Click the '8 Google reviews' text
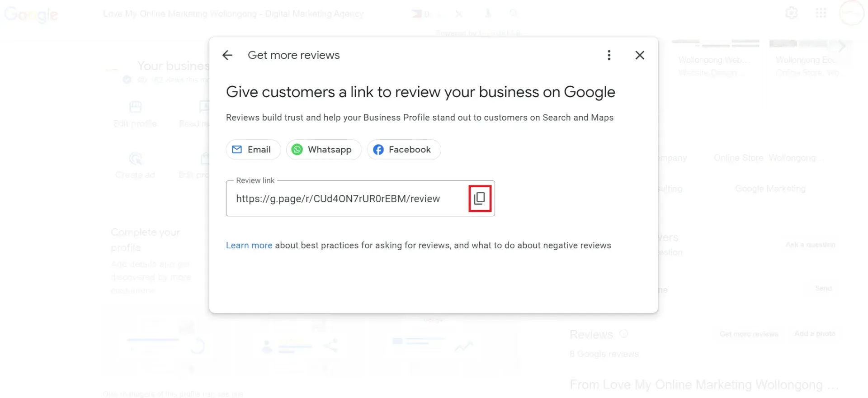 point(604,354)
